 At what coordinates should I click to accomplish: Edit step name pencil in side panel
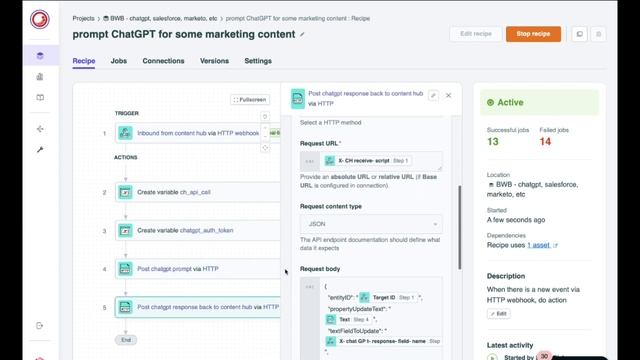point(433,96)
